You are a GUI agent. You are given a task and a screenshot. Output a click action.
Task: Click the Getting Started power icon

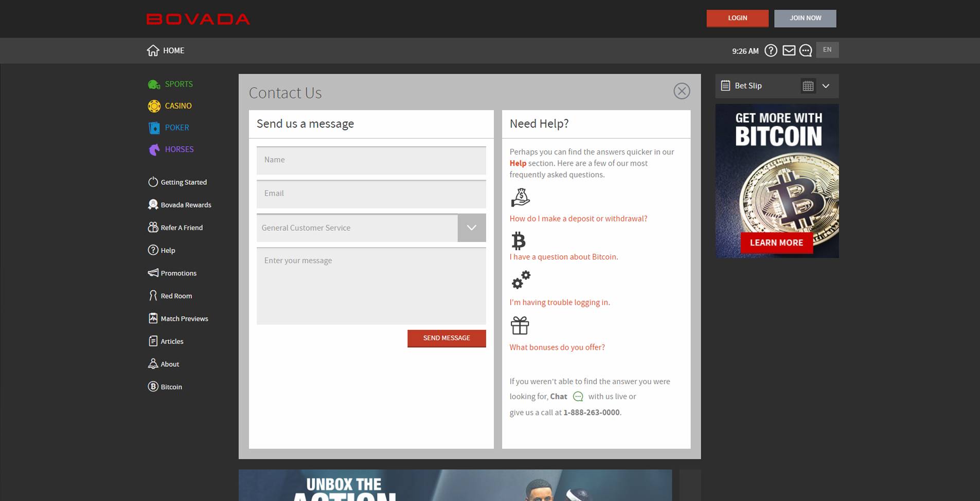(153, 182)
